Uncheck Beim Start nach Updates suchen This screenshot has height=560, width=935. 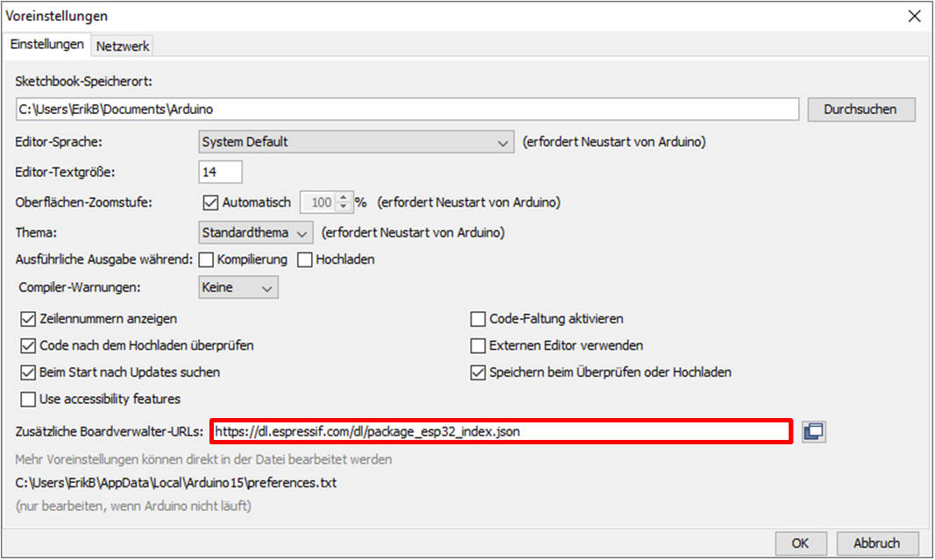tap(26, 372)
